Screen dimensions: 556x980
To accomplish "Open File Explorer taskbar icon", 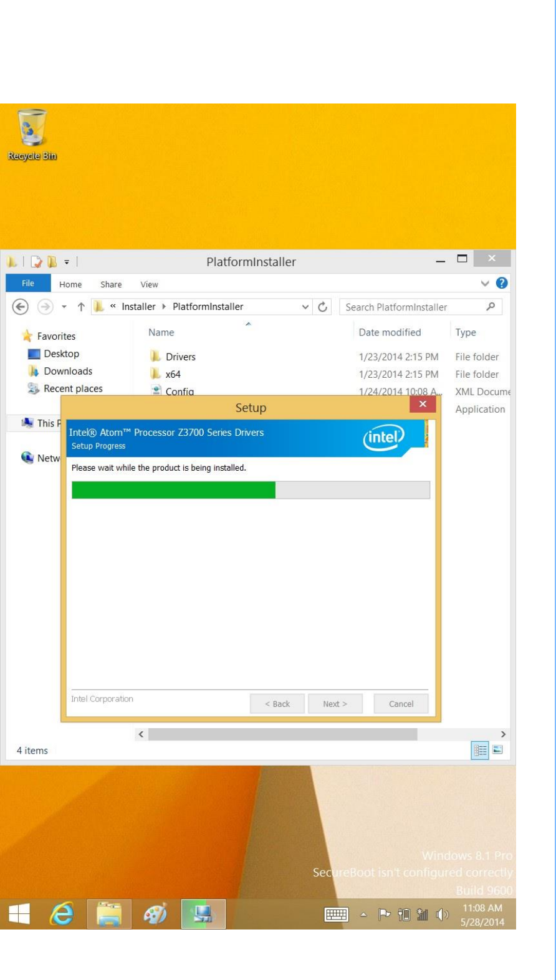I will (109, 915).
